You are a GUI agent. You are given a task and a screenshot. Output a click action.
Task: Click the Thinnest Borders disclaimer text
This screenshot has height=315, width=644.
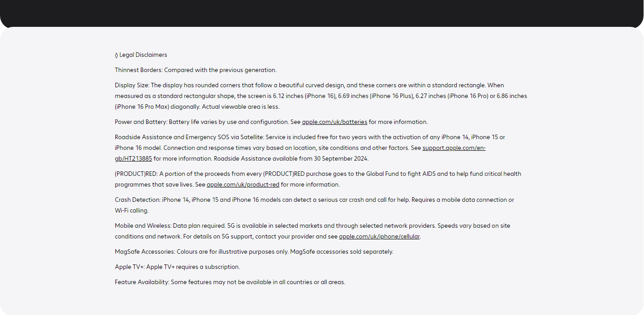pos(196,70)
